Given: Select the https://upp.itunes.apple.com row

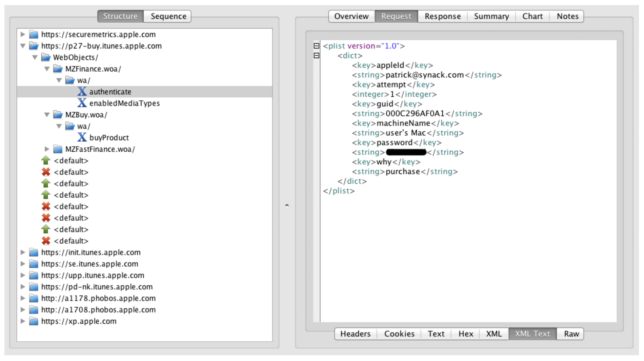Looking at the screenshot, I should coord(145,275).
